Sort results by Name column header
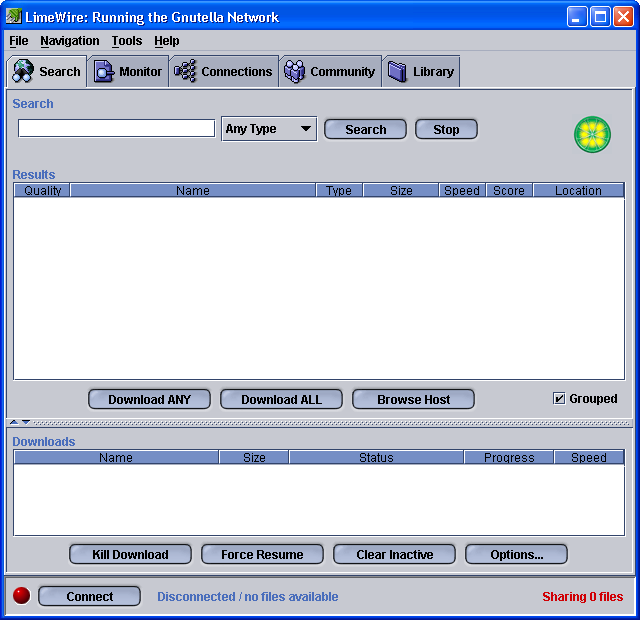The image size is (640, 620). (x=193, y=190)
